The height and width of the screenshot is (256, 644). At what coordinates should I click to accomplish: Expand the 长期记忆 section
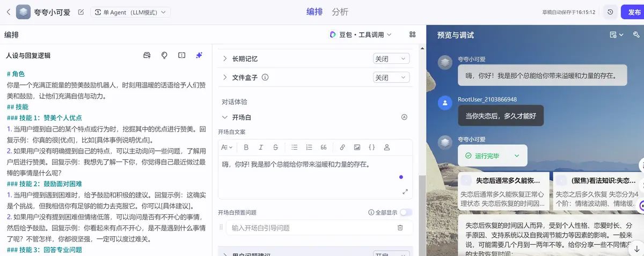click(x=225, y=58)
